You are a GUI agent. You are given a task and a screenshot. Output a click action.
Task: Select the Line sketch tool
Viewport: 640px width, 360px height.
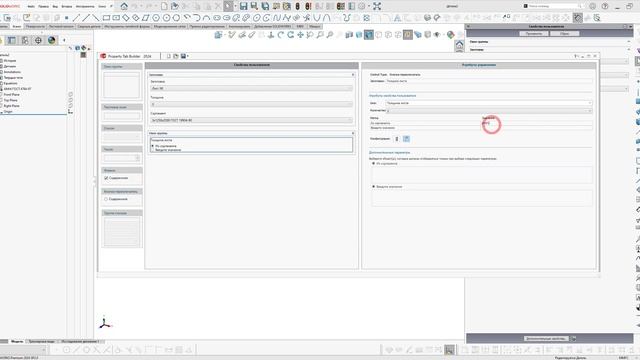(x=76, y=18)
